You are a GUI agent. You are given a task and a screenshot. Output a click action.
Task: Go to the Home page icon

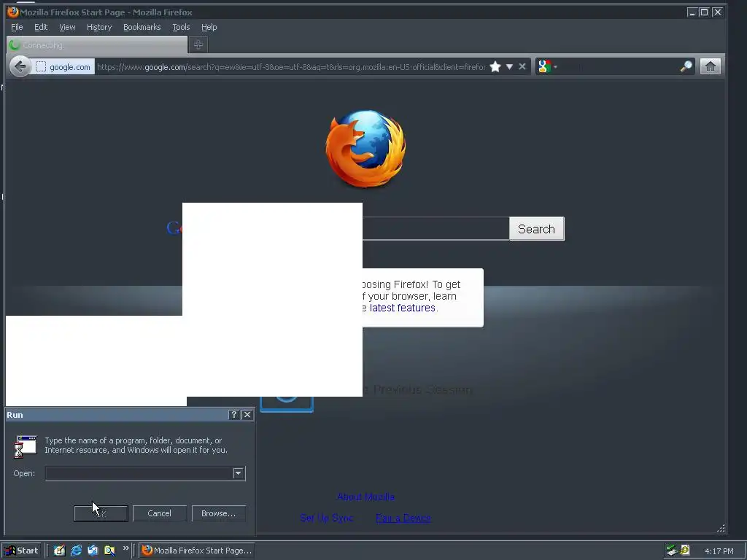(711, 66)
